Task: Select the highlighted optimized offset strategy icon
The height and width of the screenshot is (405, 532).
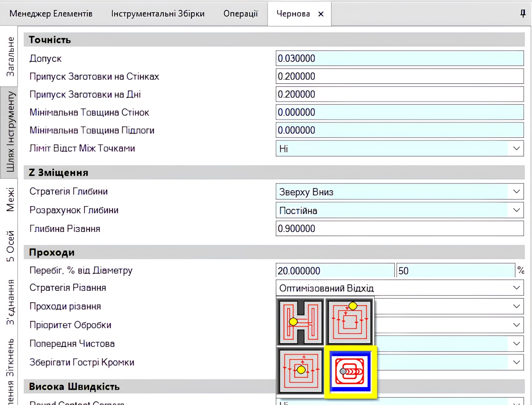Action: click(x=350, y=371)
